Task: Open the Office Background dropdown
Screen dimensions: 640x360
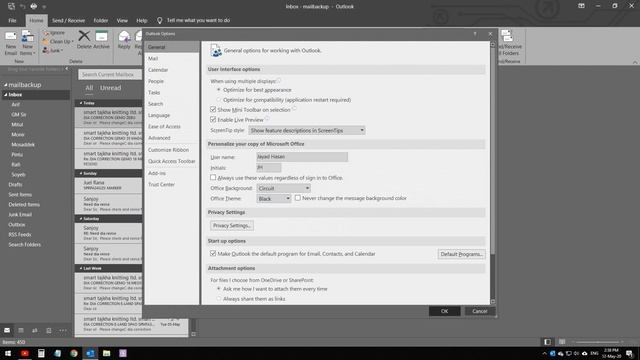Action: point(283,188)
